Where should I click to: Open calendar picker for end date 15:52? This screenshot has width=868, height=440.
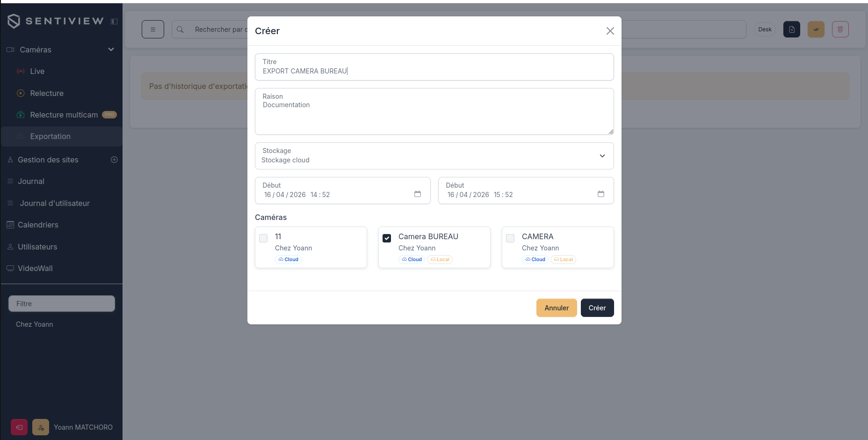click(601, 194)
